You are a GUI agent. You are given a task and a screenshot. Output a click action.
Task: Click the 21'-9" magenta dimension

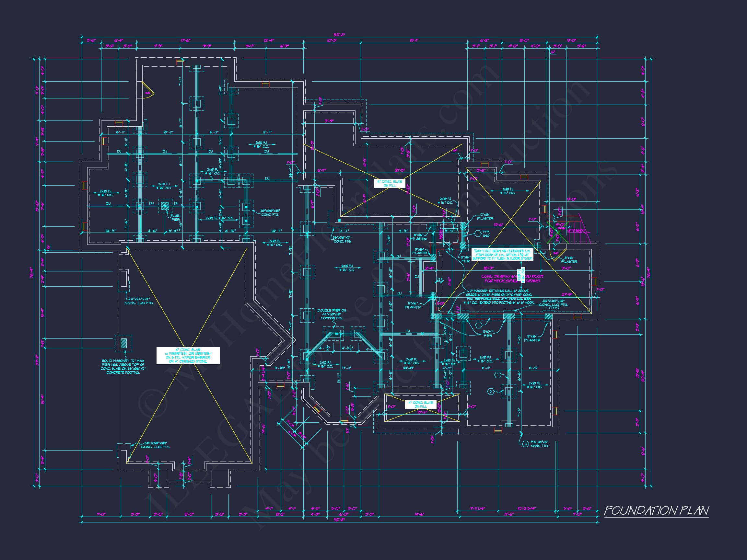click(400, 170)
